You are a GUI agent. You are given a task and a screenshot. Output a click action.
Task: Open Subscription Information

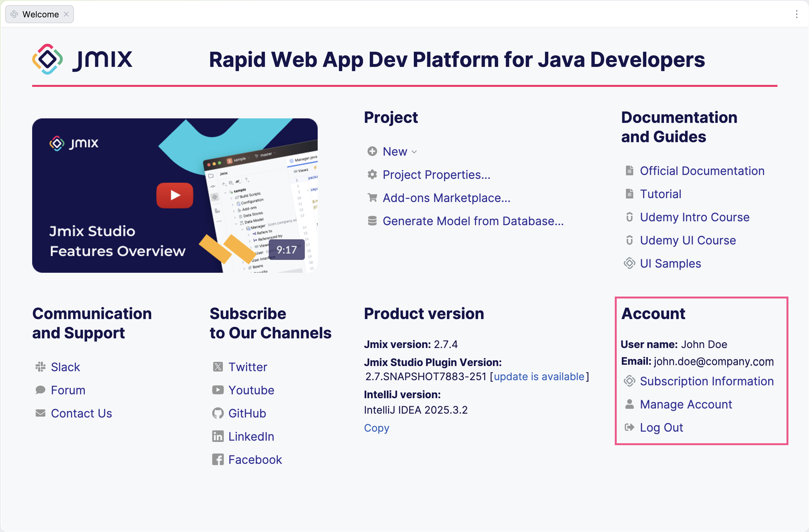click(706, 381)
